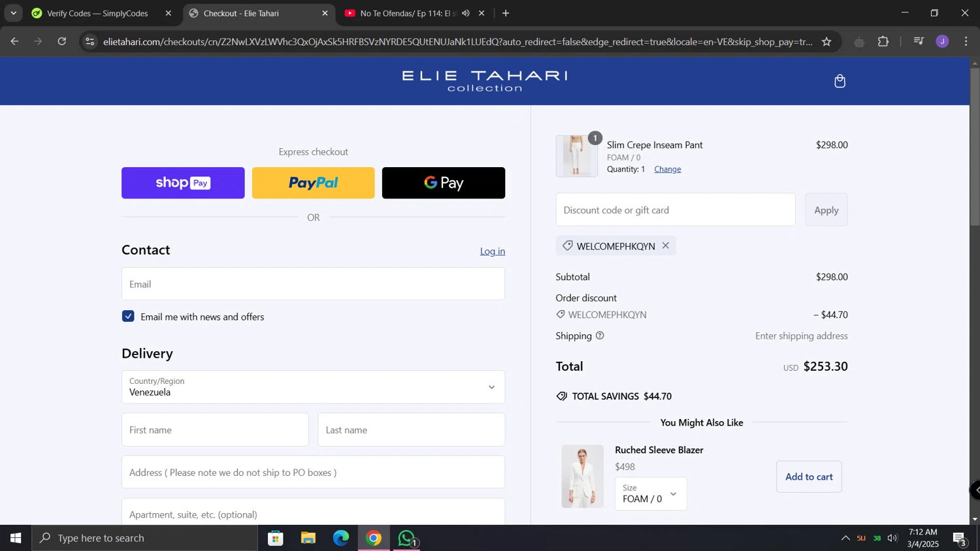Image resolution: width=980 pixels, height=551 pixels.
Task: Click the Apply discount button
Action: [826, 210]
